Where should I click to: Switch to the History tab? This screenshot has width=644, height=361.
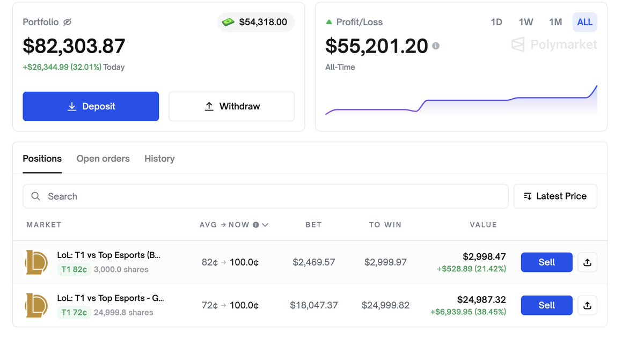click(159, 159)
